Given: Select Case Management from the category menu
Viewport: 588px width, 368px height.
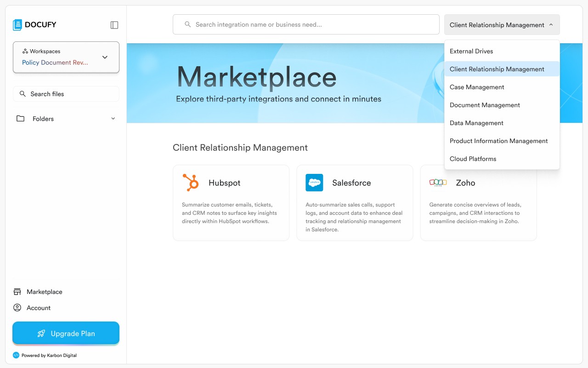Looking at the screenshot, I should (x=502, y=87).
